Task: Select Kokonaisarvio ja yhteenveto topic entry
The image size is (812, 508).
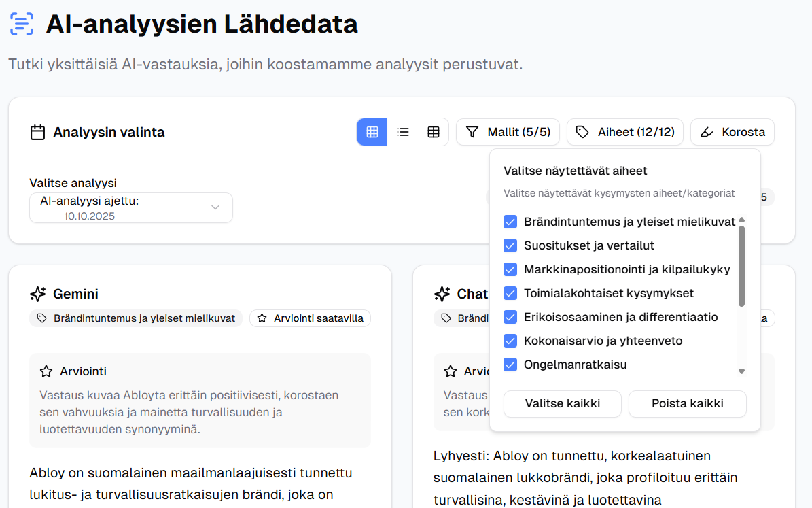Action: pyautogui.click(x=603, y=341)
